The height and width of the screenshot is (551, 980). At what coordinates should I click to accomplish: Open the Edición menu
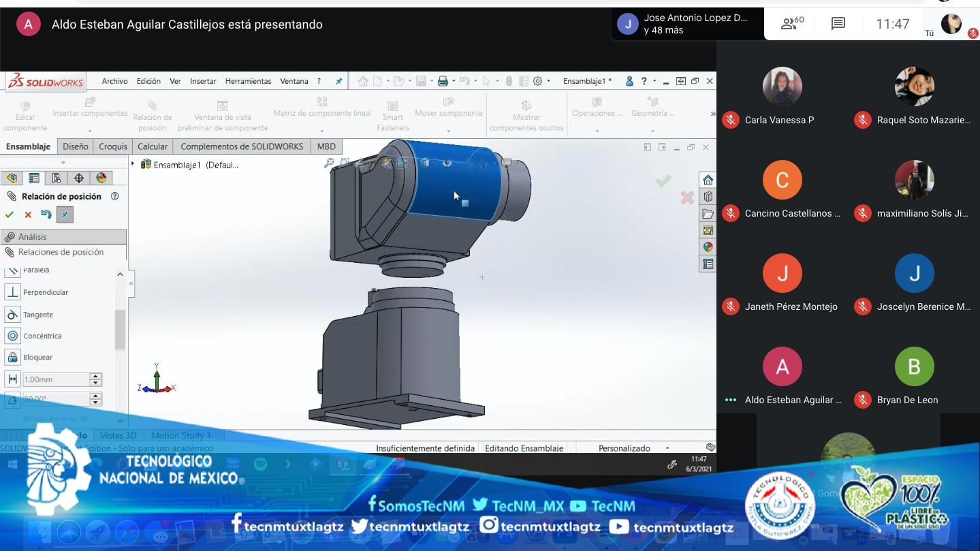point(148,81)
